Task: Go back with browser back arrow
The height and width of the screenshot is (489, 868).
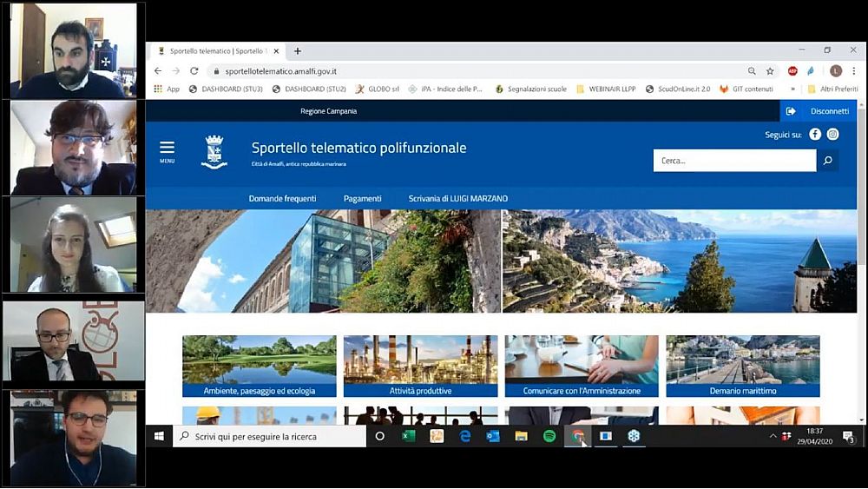Action: [x=158, y=71]
